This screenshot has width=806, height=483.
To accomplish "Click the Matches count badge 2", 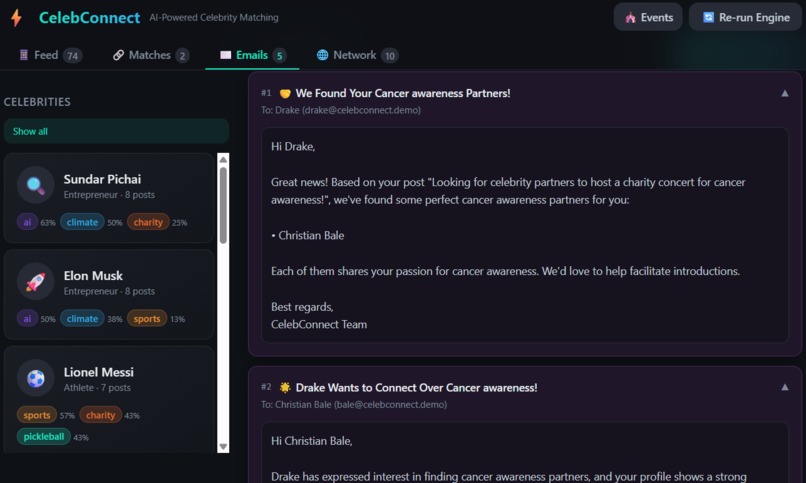I will pyautogui.click(x=182, y=55).
